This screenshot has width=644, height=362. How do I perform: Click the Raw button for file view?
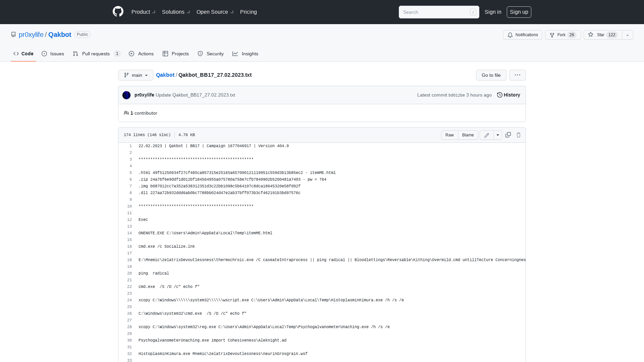[449, 135]
